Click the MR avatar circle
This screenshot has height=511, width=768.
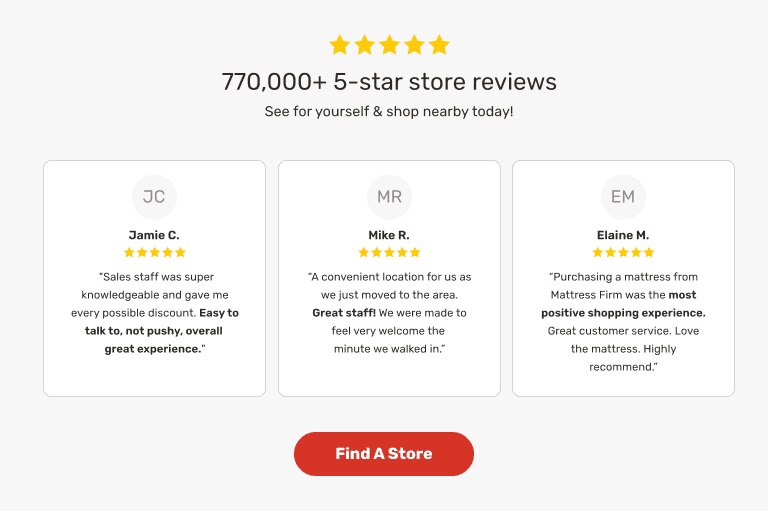(x=389, y=197)
